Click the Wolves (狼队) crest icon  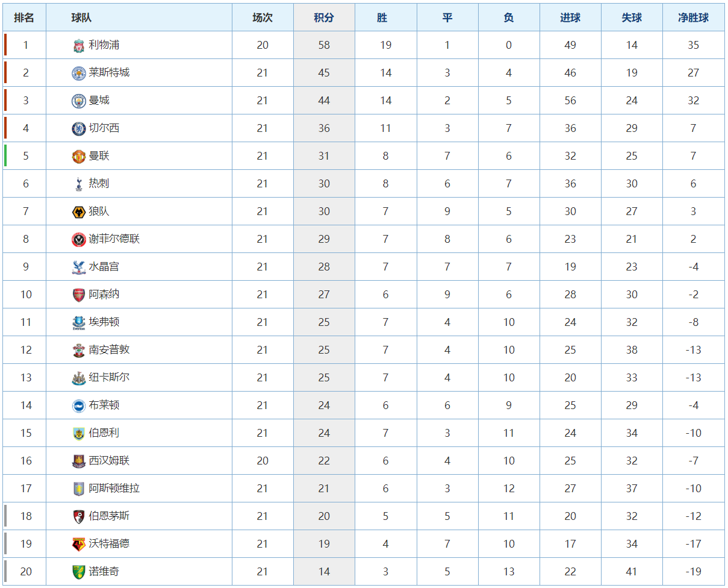79,211
